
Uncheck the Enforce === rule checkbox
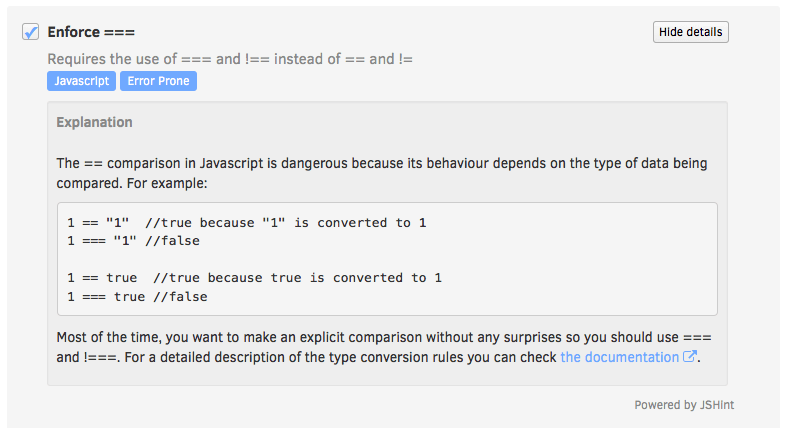(30, 33)
